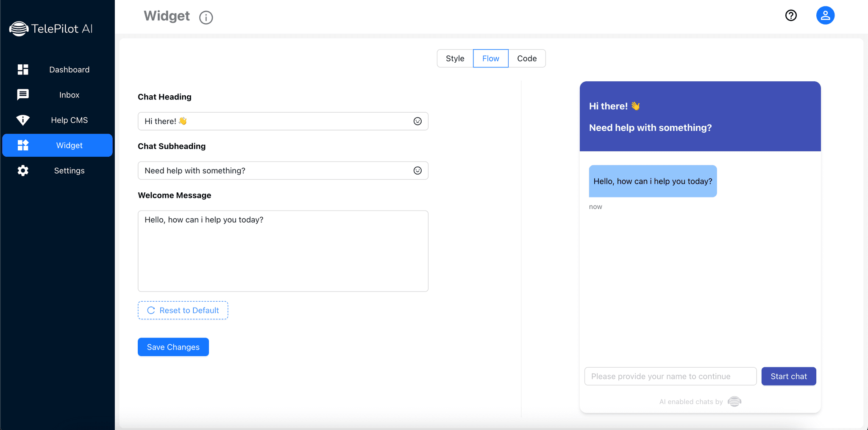Select the Flow tab
Image resolution: width=868 pixels, height=430 pixels.
click(x=490, y=58)
